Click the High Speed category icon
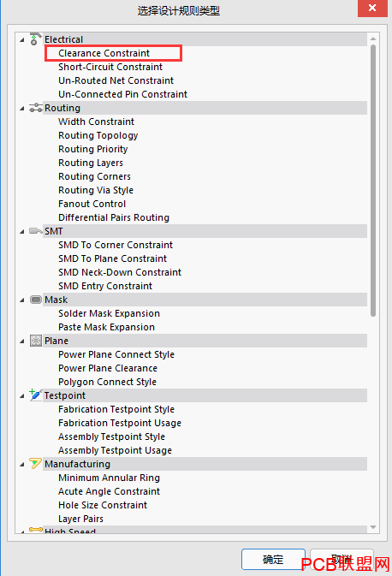 pos(36,530)
